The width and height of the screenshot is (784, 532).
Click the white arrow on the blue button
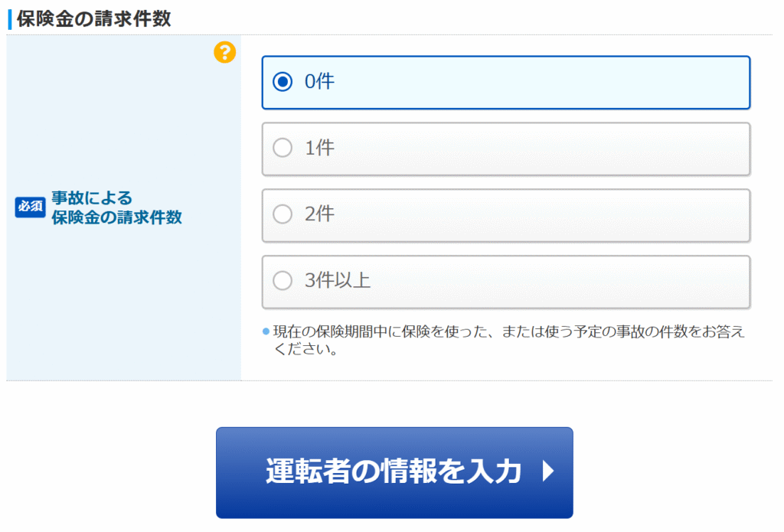(547, 472)
